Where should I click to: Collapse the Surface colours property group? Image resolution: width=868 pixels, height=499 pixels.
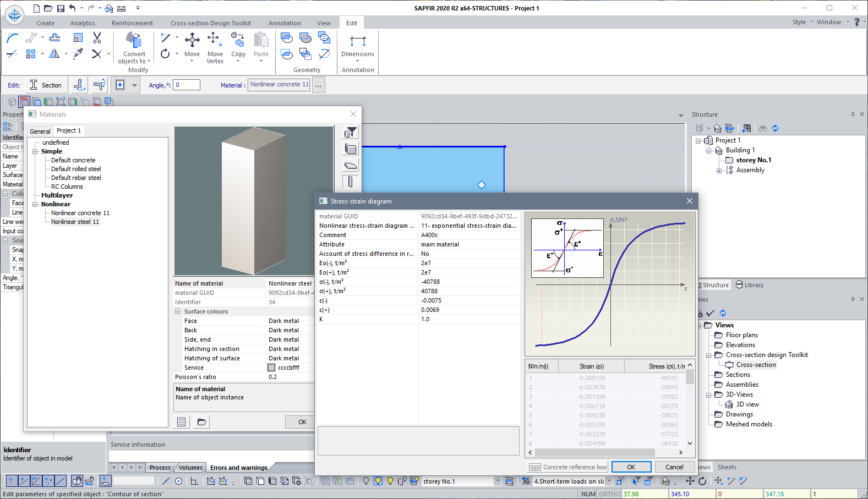tap(178, 311)
